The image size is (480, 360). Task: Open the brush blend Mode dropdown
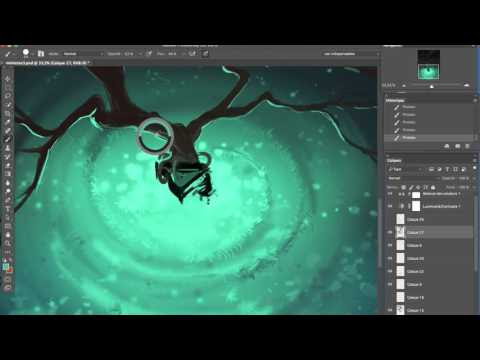(x=83, y=54)
